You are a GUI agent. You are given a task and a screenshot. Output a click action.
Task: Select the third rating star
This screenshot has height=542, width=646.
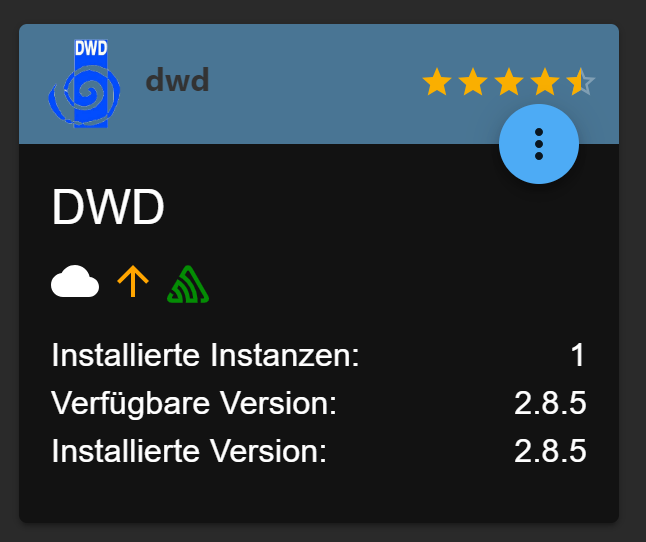click(x=509, y=82)
